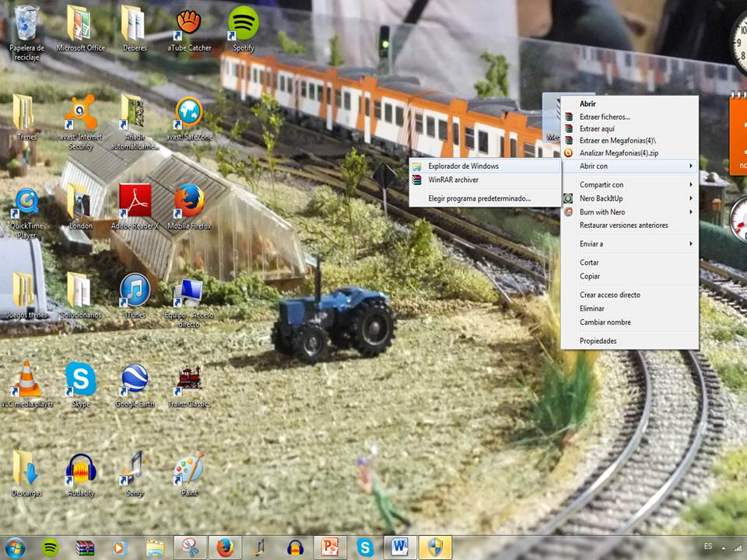The image size is (747, 560).
Task: Expand the Nero BackItUp submenu
Action: click(x=630, y=198)
